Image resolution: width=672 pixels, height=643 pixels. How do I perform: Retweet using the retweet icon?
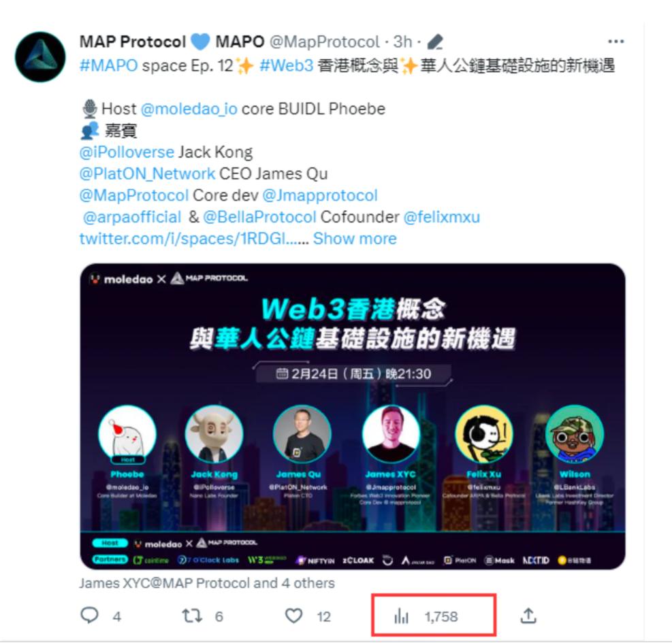pyautogui.click(x=191, y=616)
